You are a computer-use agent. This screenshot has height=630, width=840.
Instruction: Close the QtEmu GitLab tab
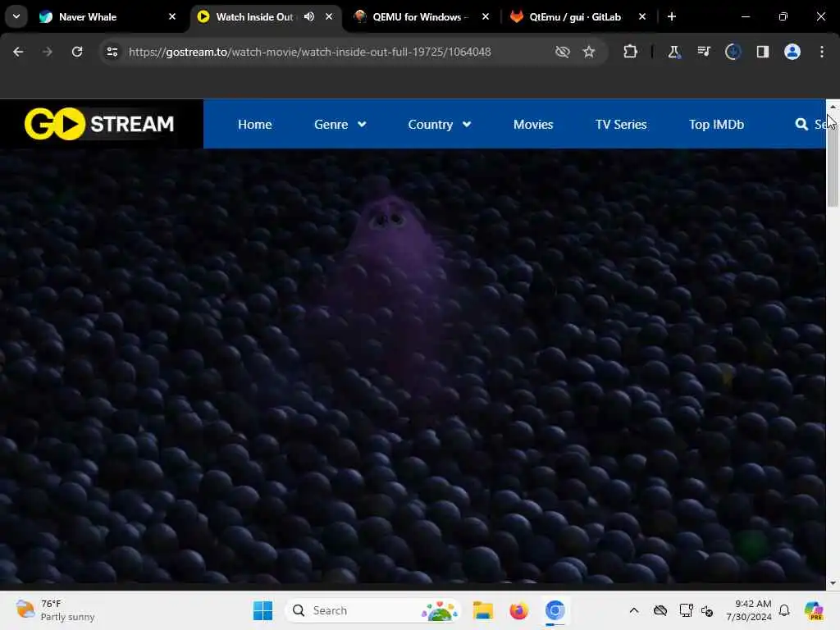pyautogui.click(x=642, y=16)
